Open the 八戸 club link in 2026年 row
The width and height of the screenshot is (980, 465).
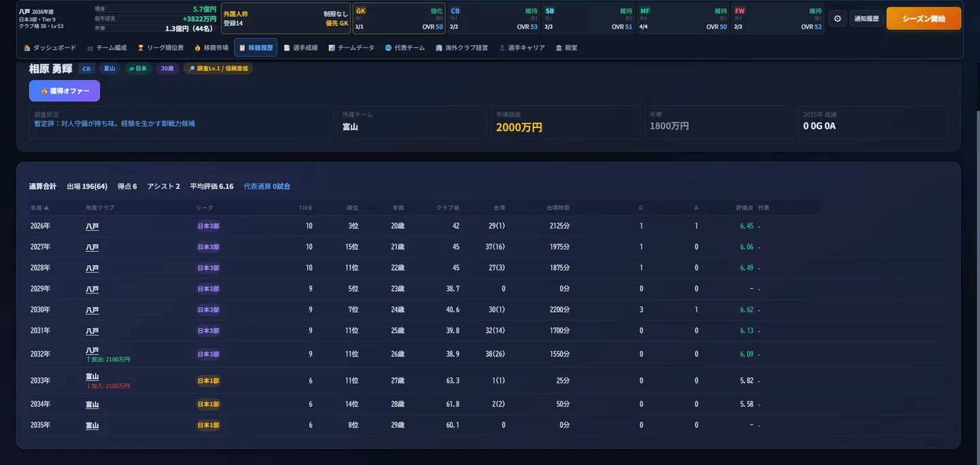[92, 226]
